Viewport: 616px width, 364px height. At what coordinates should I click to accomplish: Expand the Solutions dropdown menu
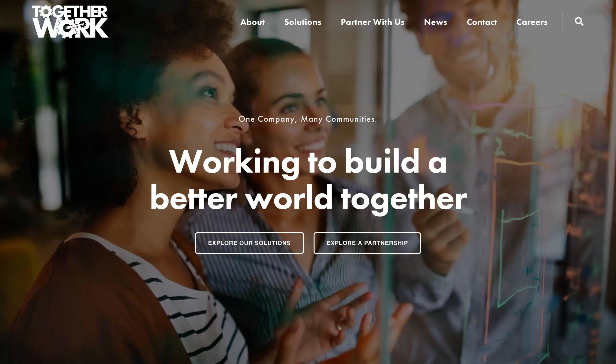click(302, 21)
